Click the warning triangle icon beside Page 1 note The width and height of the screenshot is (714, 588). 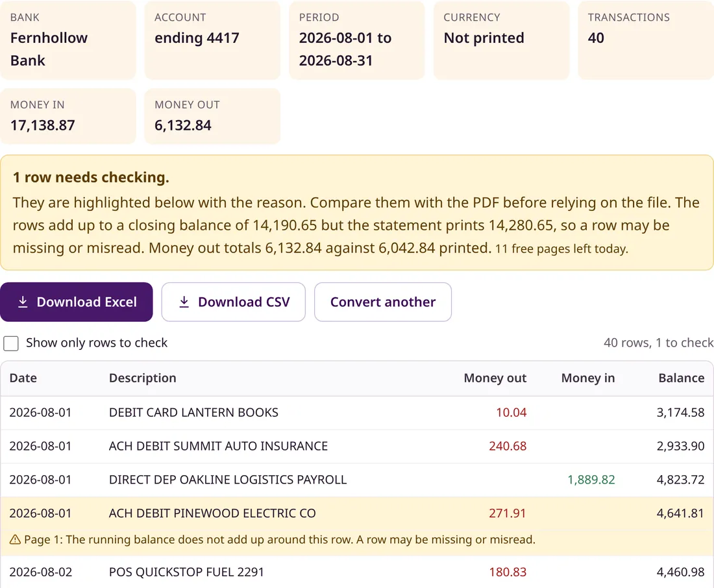coord(15,540)
